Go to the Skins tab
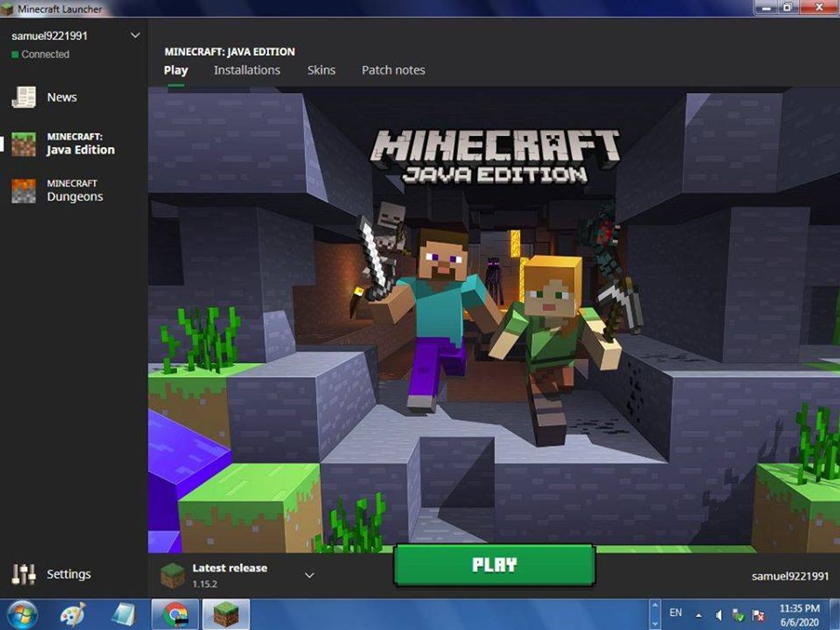Image resolution: width=840 pixels, height=630 pixels. tap(321, 70)
